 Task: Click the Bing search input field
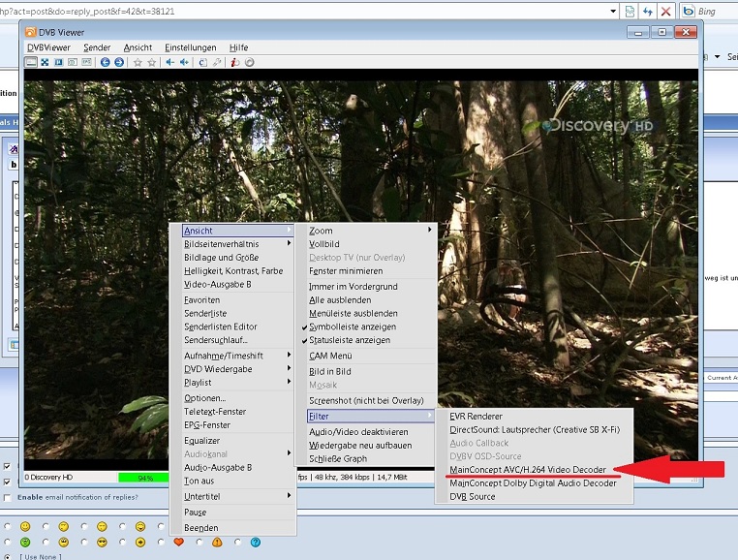[718, 12]
